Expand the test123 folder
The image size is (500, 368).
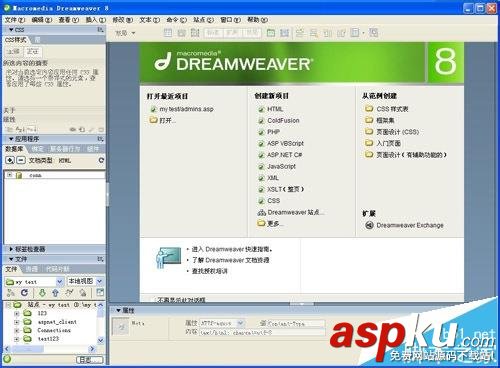pos(17,339)
